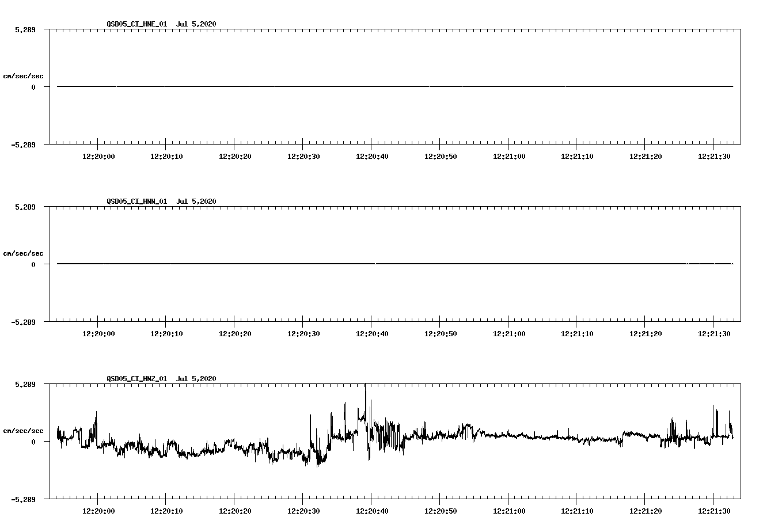
Task: Click the 12:21:00 time label on HNE axis
Action: 508,156
